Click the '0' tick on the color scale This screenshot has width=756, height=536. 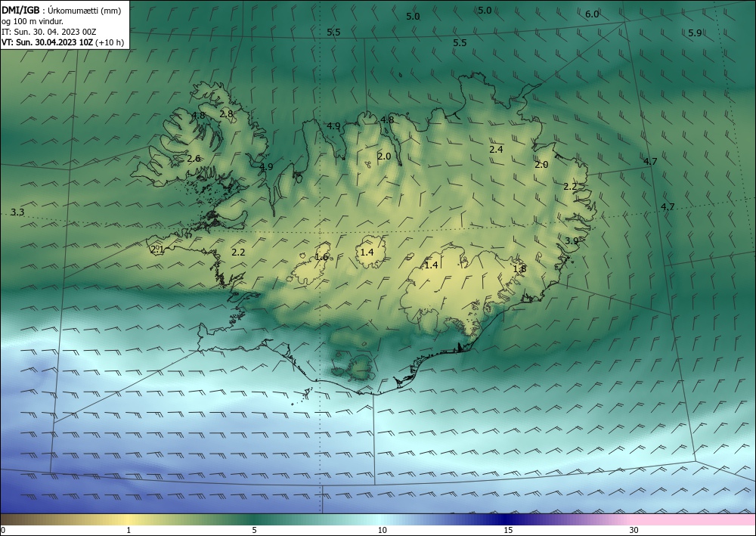3,530
